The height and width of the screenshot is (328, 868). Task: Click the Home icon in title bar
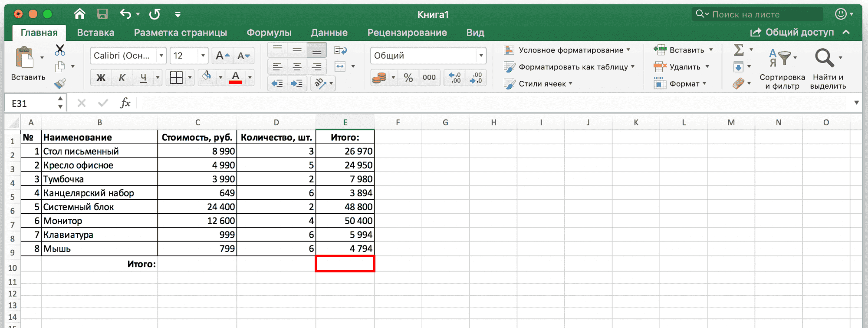(79, 14)
